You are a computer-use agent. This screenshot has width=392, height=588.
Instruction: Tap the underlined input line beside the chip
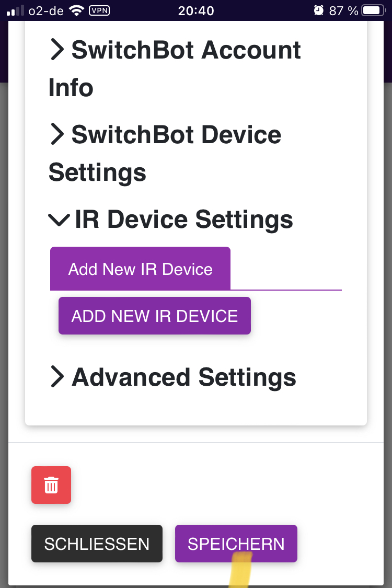click(287, 288)
